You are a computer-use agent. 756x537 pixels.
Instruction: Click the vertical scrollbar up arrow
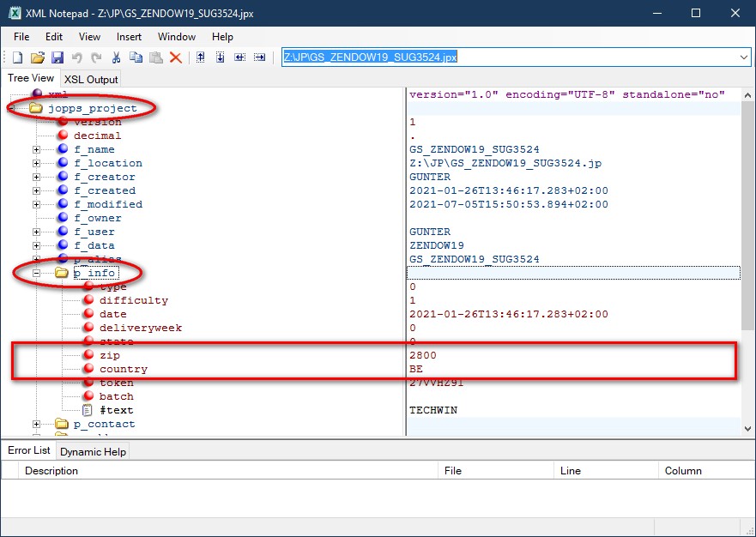click(x=747, y=95)
